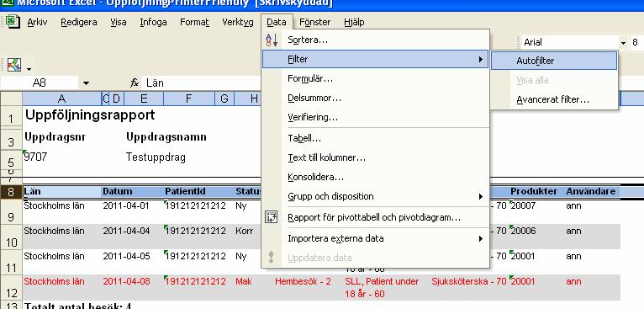The width and height of the screenshot is (644, 309).
Task: Click the PatientId header cell
Action: click(185, 191)
